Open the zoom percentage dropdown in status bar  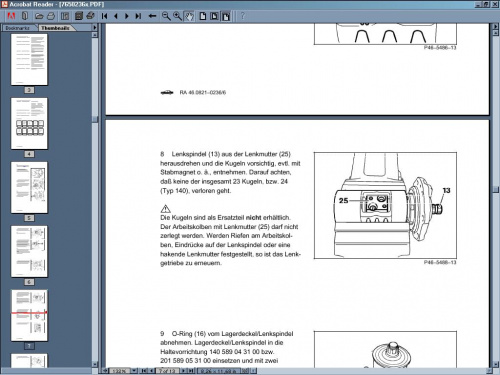pyautogui.click(x=134, y=371)
